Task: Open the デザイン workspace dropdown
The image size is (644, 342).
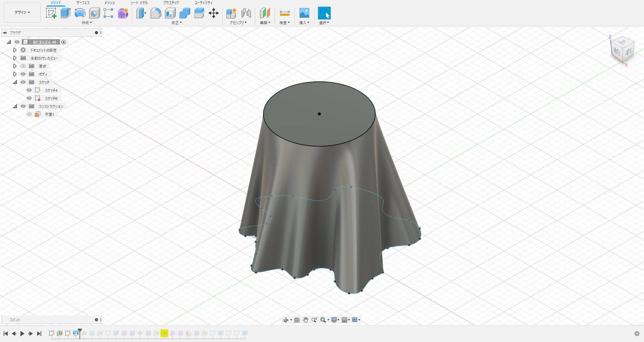Action: (22, 12)
